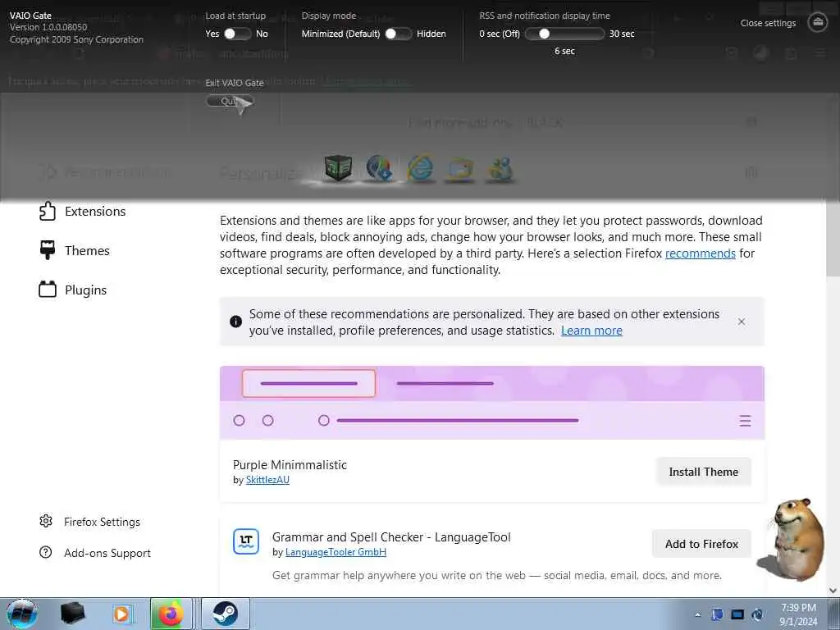Viewport: 840px width, 630px height.
Task: Open Firefox Settings from the sidebar
Action: pos(89,522)
